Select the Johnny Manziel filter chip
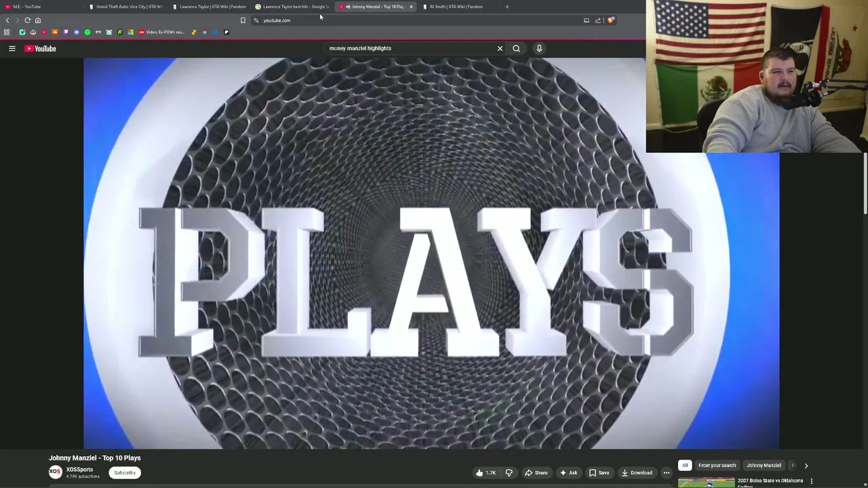Image resolution: width=868 pixels, height=488 pixels. [x=764, y=466]
